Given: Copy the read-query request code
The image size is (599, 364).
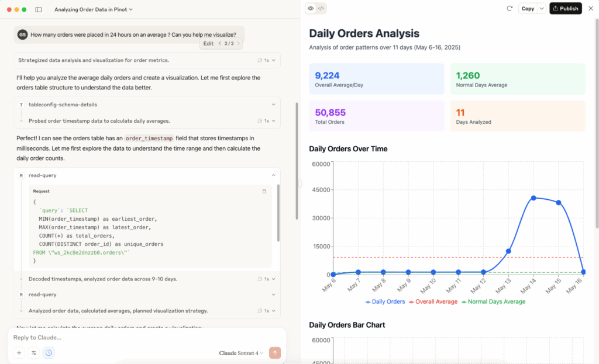Looking at the screenshot, I should (264, 191).
